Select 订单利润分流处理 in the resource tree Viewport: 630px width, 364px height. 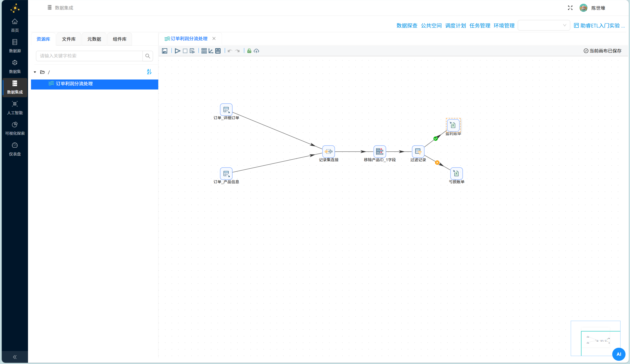94,84
